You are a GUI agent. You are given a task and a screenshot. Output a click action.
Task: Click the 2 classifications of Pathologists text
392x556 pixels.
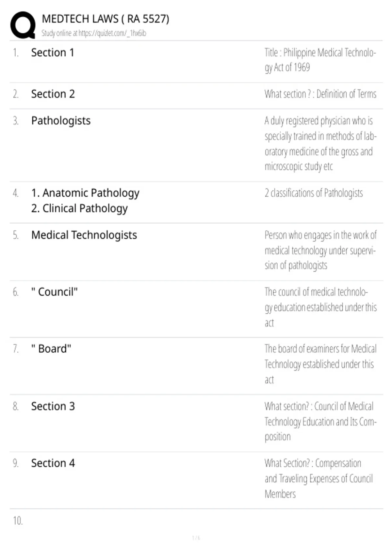click(314, 193)
